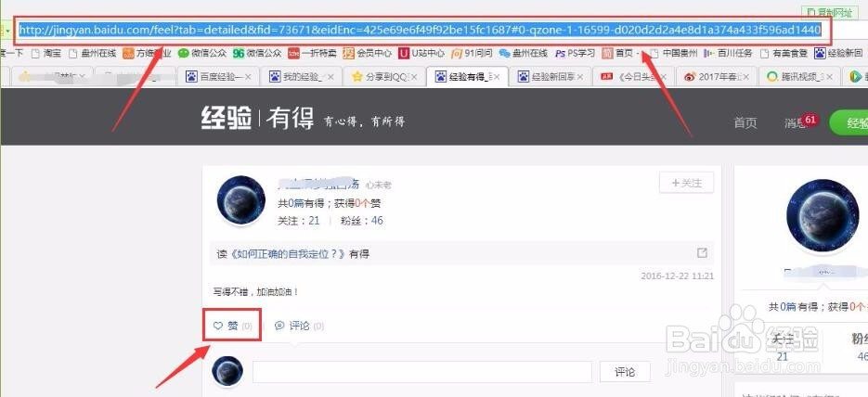Click the post author's planet avatar
The image size is (868, 397).
coord(240,200)
